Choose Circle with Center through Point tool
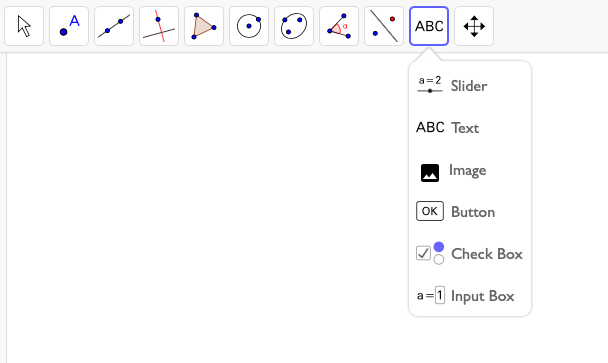Viewport: 608px width, 363px height. (249, 26)
